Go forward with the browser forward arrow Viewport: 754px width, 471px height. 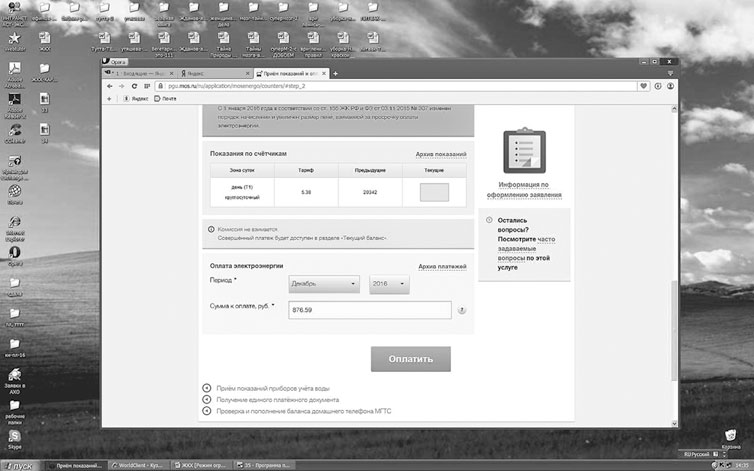coord(122,86)
